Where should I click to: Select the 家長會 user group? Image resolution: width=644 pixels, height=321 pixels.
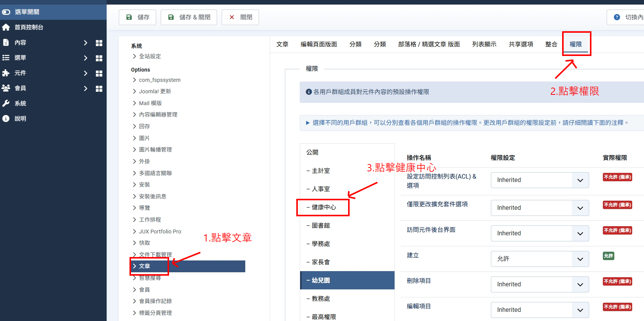pos(347,262)
